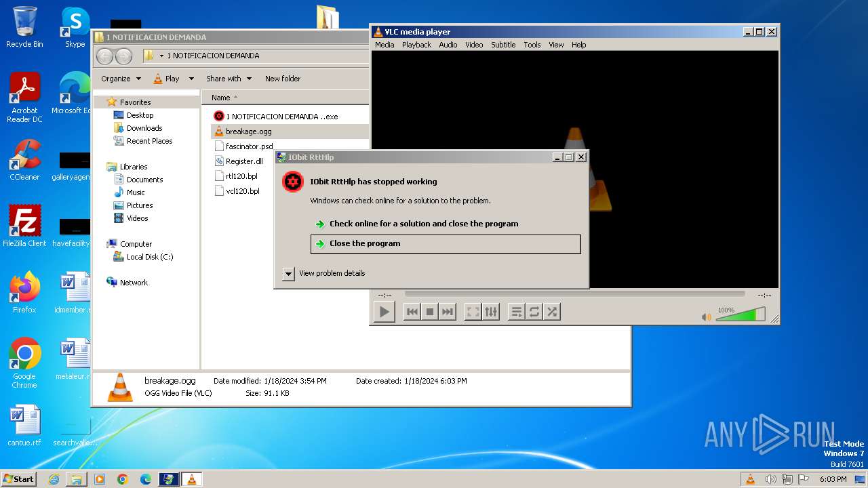This screenshot has width=868, height=488.
Task: Click VLC icon in taskbar
Action: point(192,479)
